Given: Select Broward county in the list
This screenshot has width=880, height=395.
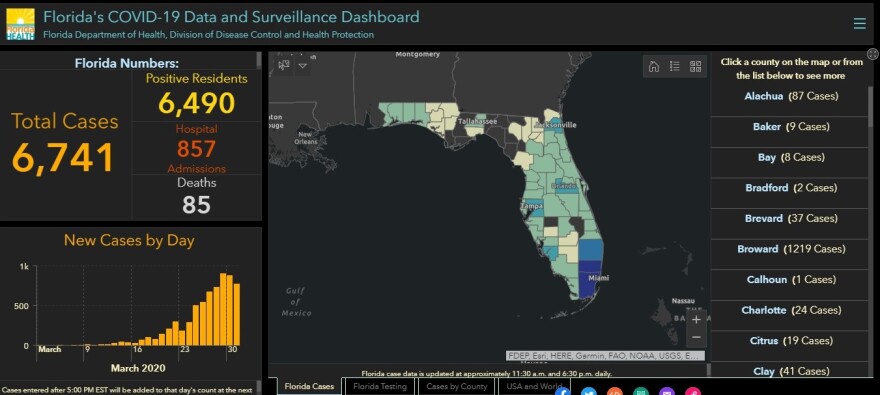Looking at the screenshot, I should pyautogui.click(x=790, y=249).
